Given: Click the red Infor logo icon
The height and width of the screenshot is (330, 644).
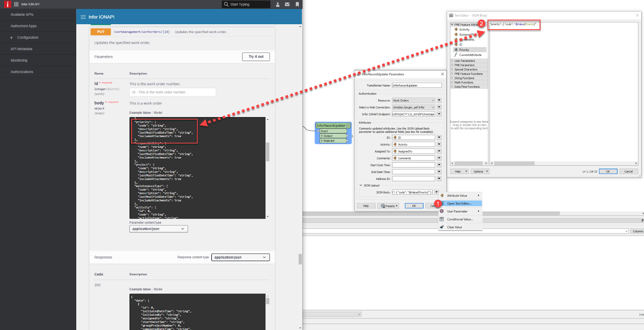Looking at the screenshot, I should [7, 4].
